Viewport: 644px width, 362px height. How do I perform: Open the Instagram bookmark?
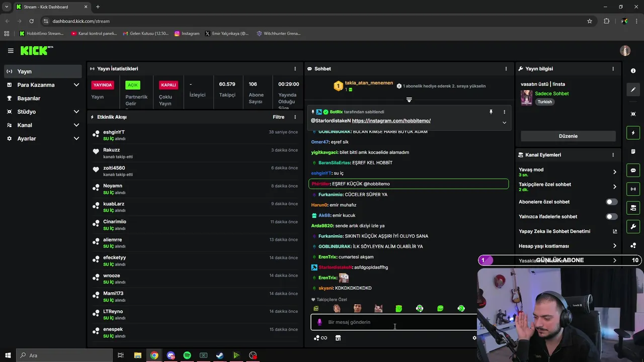(x=187, y=34)
